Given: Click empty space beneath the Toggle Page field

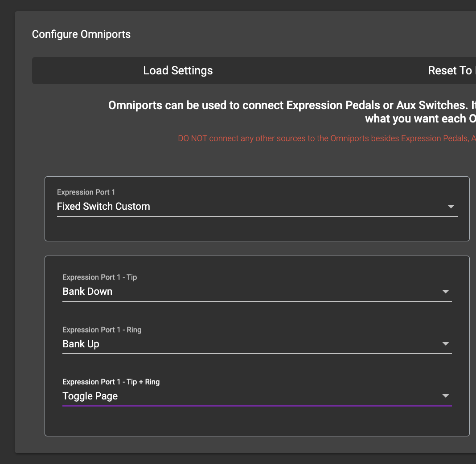Looking at the screenshot, I should [x=257, y=421].
